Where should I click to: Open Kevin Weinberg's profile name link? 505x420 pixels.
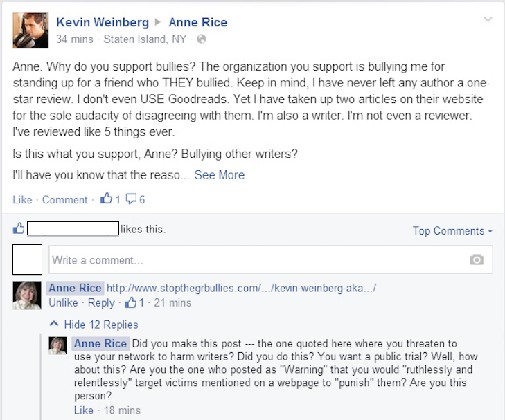tap(100, 23)
